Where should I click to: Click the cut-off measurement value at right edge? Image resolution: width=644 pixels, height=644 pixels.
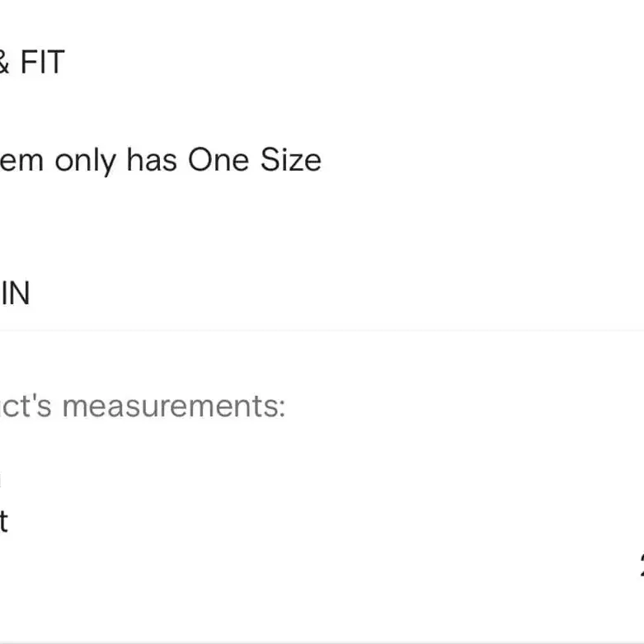[641, 565]
